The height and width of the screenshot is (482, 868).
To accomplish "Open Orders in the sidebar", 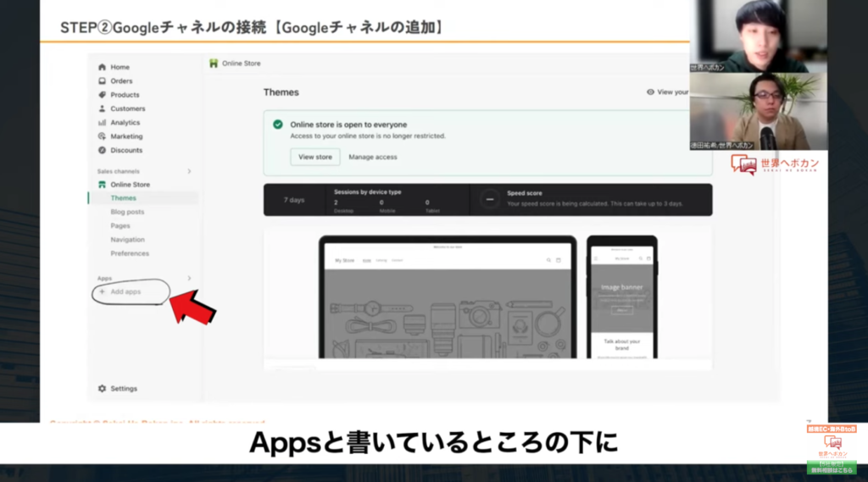I will point(121,80).
